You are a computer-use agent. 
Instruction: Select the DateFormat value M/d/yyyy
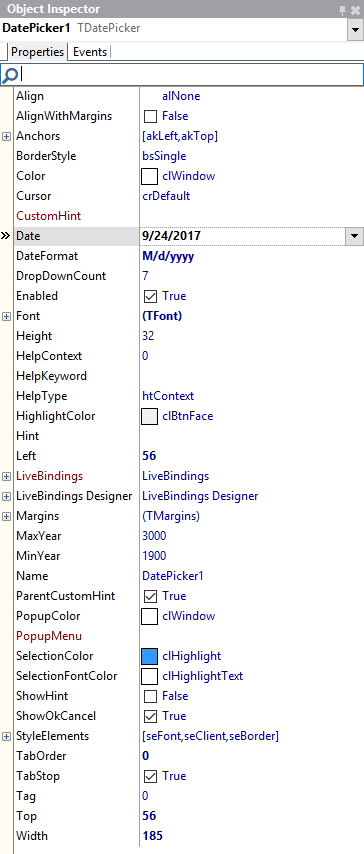click(x=168, y=256)
